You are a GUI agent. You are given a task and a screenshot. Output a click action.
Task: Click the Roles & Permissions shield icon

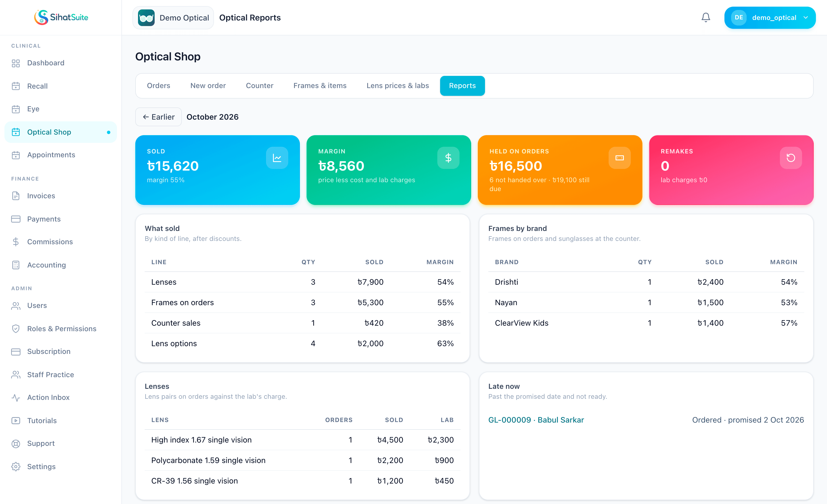click(x=16, y=329)
